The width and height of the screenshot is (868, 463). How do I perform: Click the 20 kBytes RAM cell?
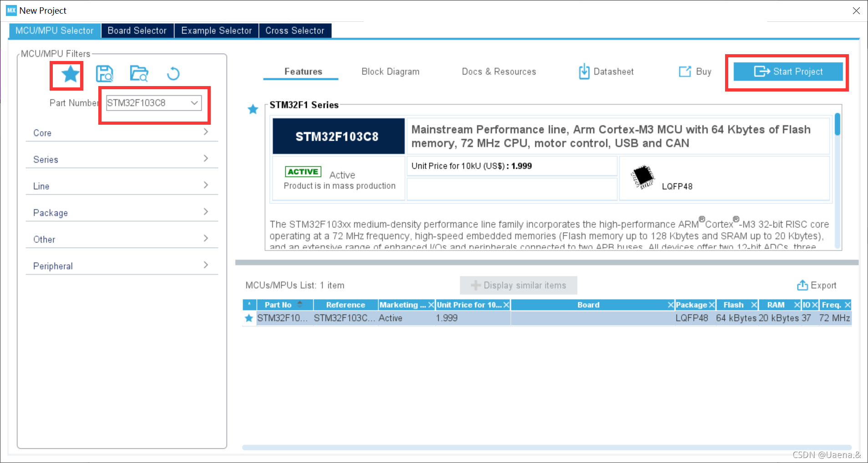coord(779,318)
